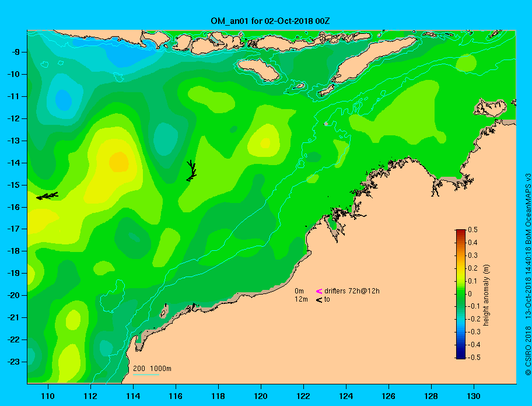Click latitude axis label -9

pos(16,52)
